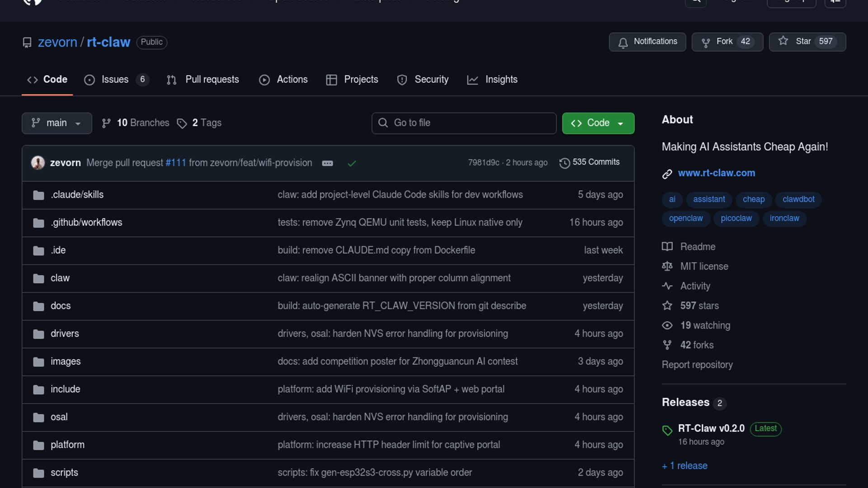Screen dimensions: 868x488
Task: Open the zevorn avatar thumbnail
Action: (x=38, y=163)
